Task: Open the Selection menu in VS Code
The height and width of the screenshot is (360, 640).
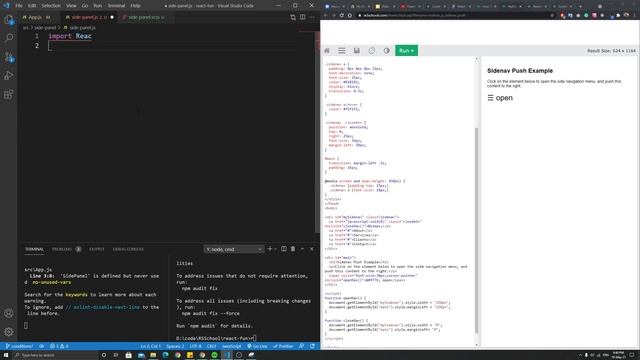Action: coord(51,6)
